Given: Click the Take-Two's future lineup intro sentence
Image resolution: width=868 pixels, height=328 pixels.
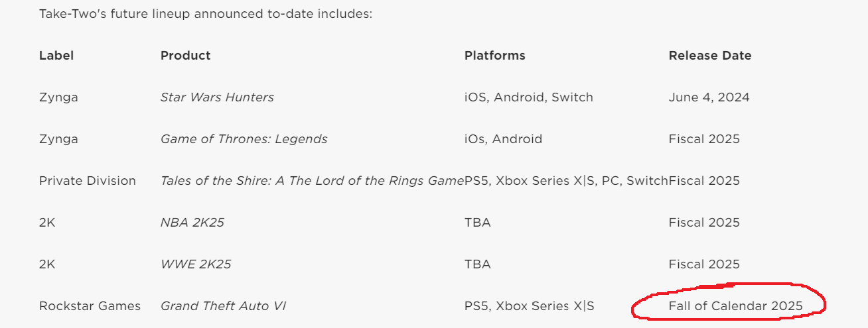Looking at the screenshot, I should (x=206, y=14).
